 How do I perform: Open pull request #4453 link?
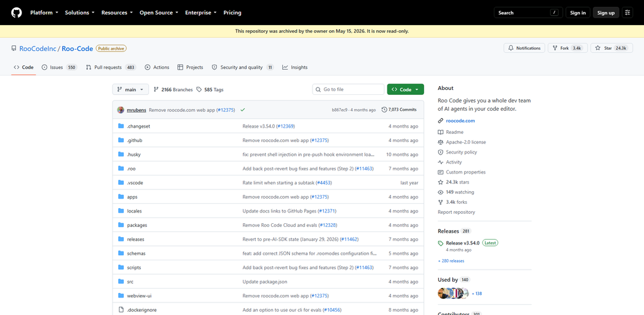tap(324, 182)
